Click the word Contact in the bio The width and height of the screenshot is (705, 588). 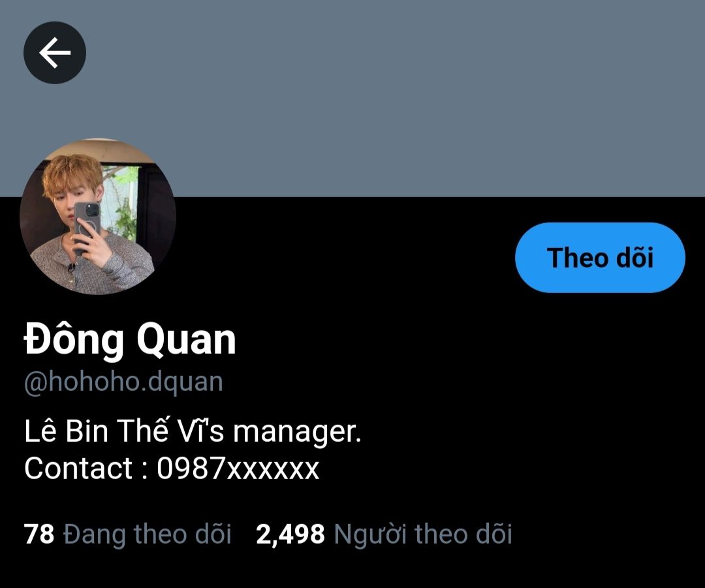[78, 468]
